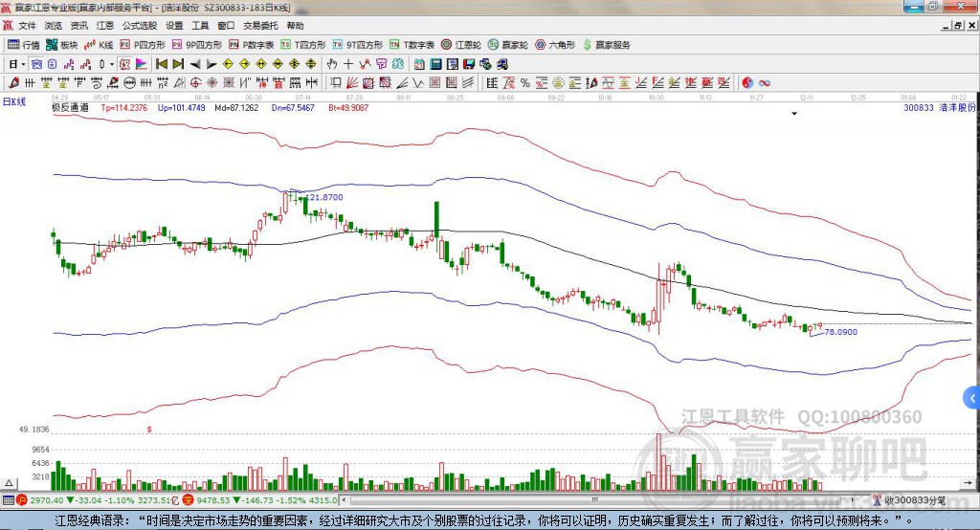Select the percent % line tool

pyautogui.click(x=525, y=82)
